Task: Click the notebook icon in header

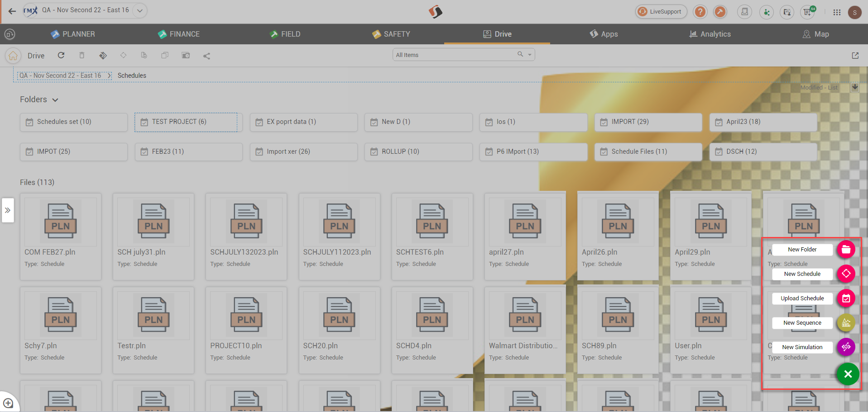Action: click(744, 12)
